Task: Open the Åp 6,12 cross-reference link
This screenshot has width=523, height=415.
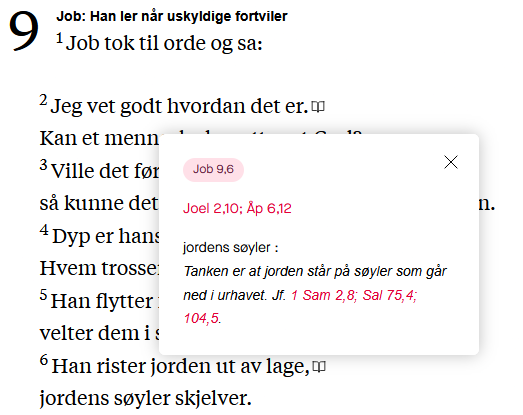Action: tap(269, 209)
